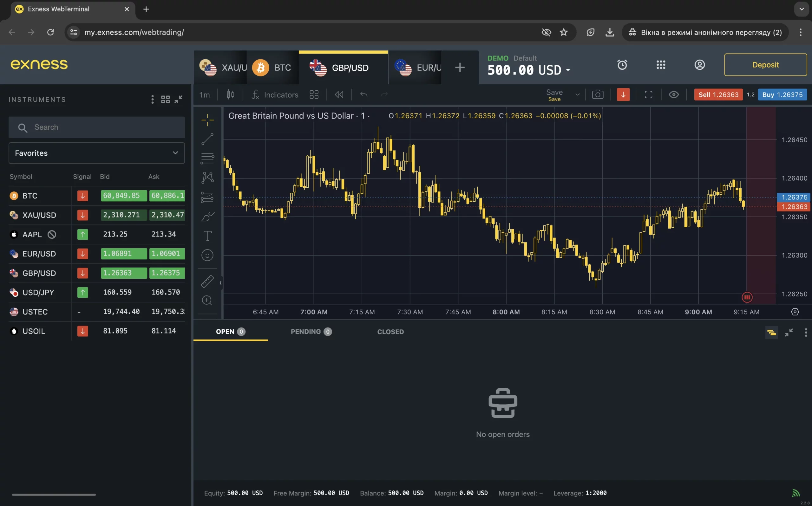Toggle the chart fullscreen view
812x506 pixels.
(648, 94)
